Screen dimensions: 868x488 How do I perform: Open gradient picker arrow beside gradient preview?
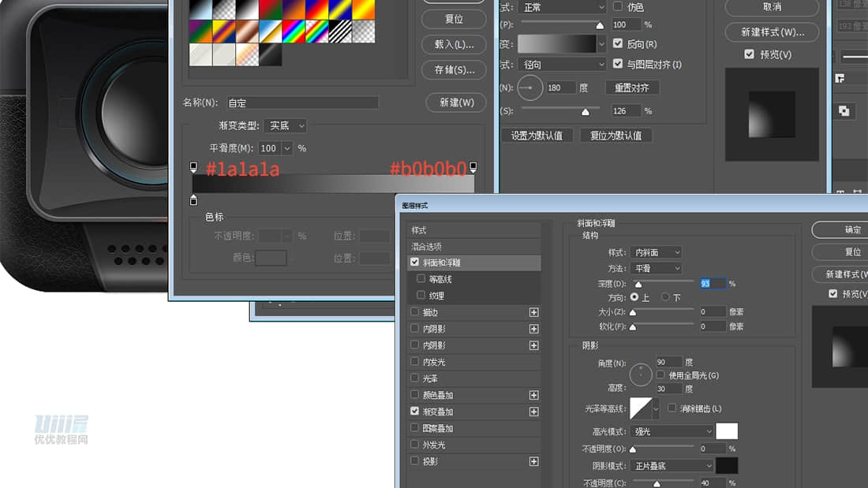point(602,43)
